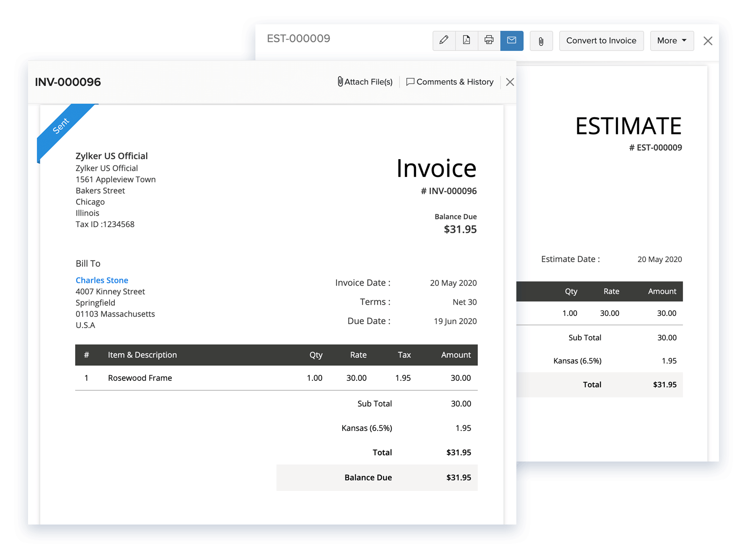Select the edit pencil icon for EST-000009
747x560 pixels.
point(444,41)
